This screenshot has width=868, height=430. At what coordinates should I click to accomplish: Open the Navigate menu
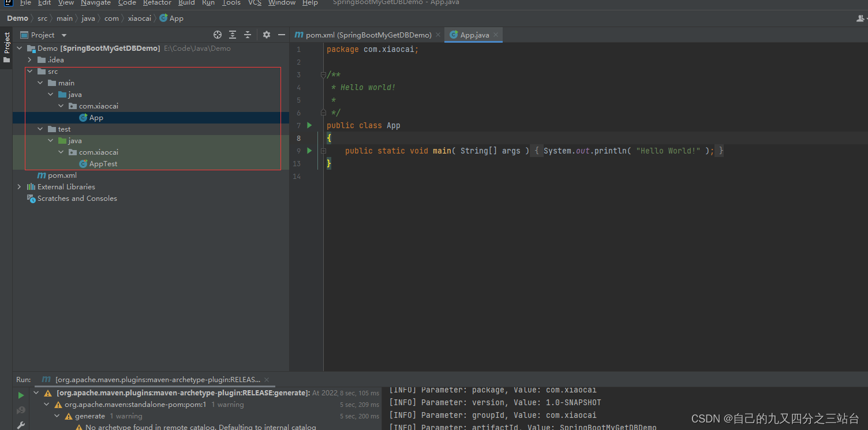click(x=96, y=3)
